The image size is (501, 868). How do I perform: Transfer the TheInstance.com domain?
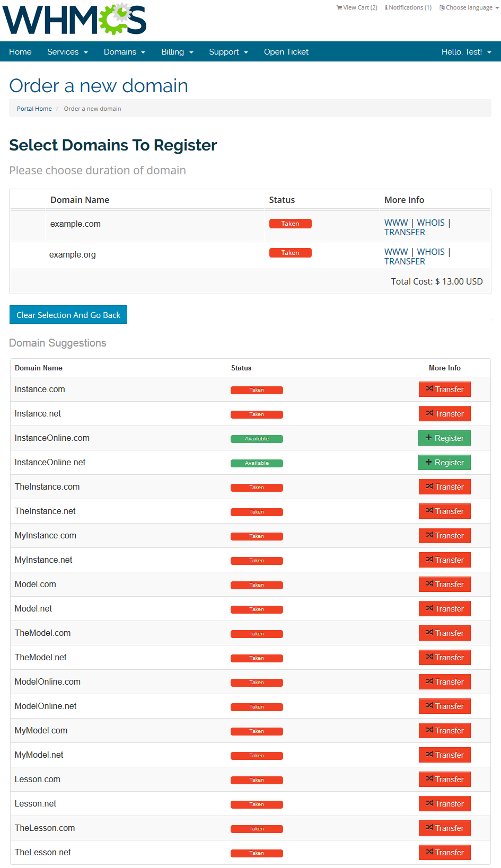pos(445,487)
